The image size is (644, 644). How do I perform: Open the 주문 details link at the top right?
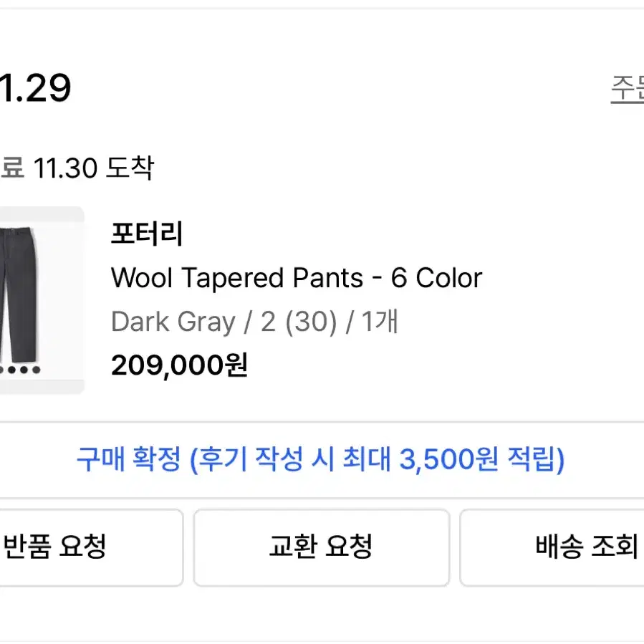[627, 88]
